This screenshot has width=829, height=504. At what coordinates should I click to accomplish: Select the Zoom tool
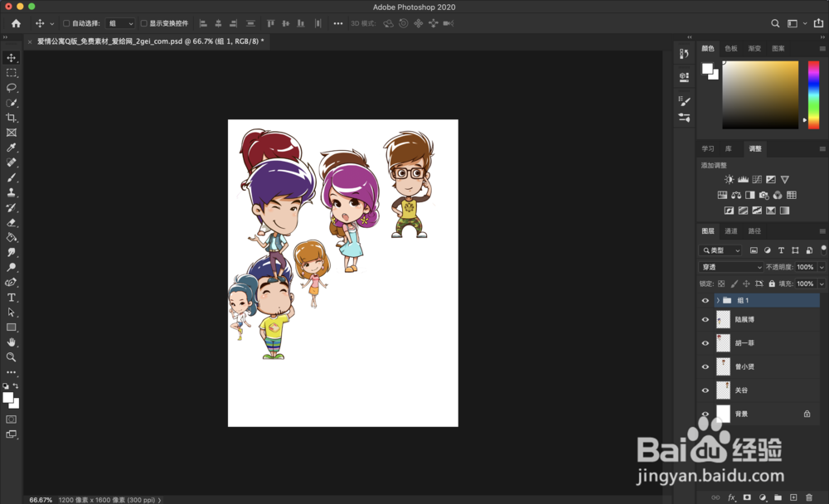tap(11, 357)
